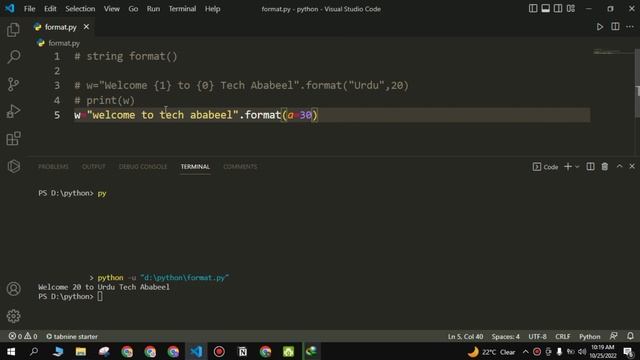The height and width of the screenshot is (360, 640).
Task: Open the Run menu
Action: coord(153,9)
